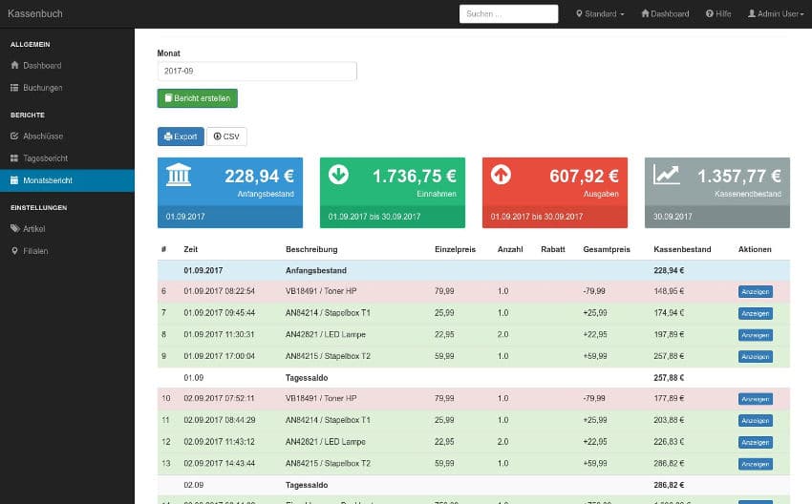812x504 pixels.
Task: Open the Standard location dropdown
Action: (601, 14)
